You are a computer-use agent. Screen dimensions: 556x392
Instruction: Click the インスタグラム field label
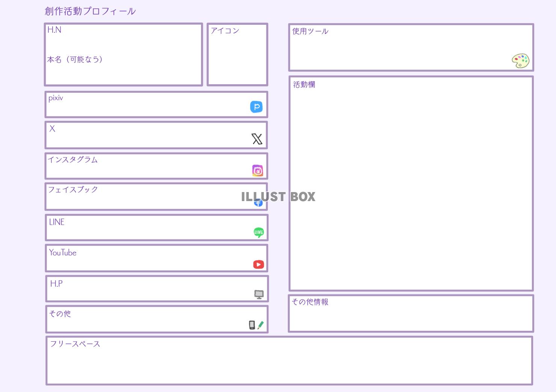tap(73, 160)
